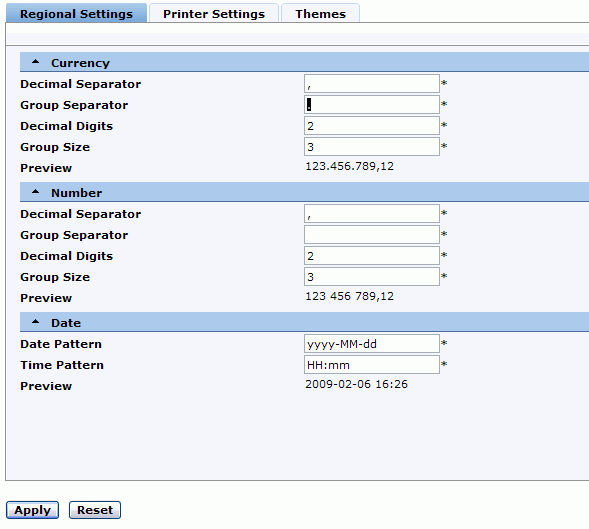
Task: Select the Regional Settings tab
Action: pos(76,14)
